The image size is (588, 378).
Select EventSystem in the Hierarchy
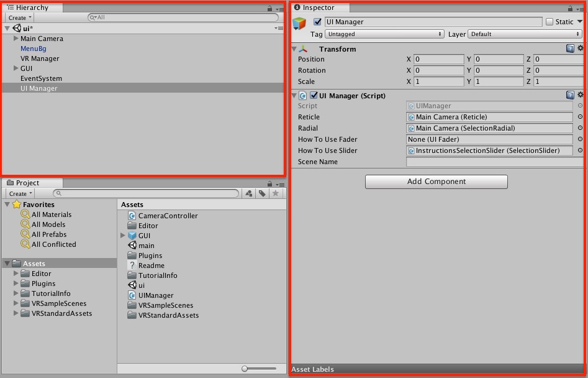click(41, 78)
